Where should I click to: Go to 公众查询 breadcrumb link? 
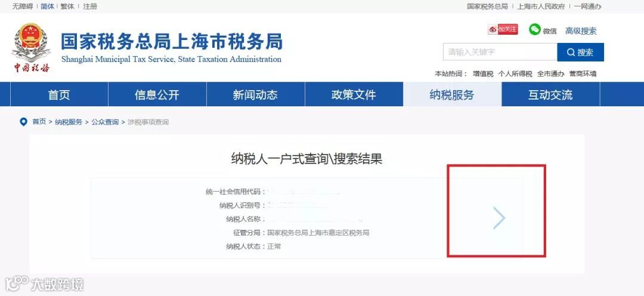[105, 122]
